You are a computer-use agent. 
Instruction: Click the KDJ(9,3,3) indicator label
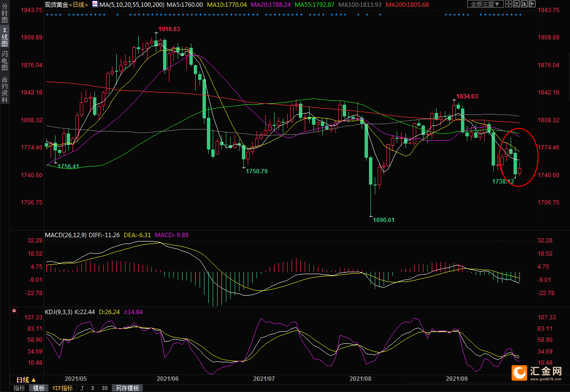tap(59, 312)
